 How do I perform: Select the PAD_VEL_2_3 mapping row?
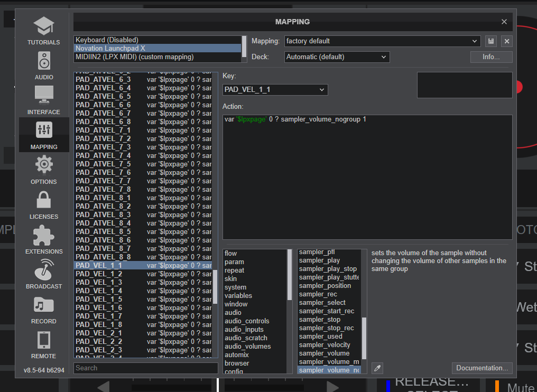(x=143, y=350)
